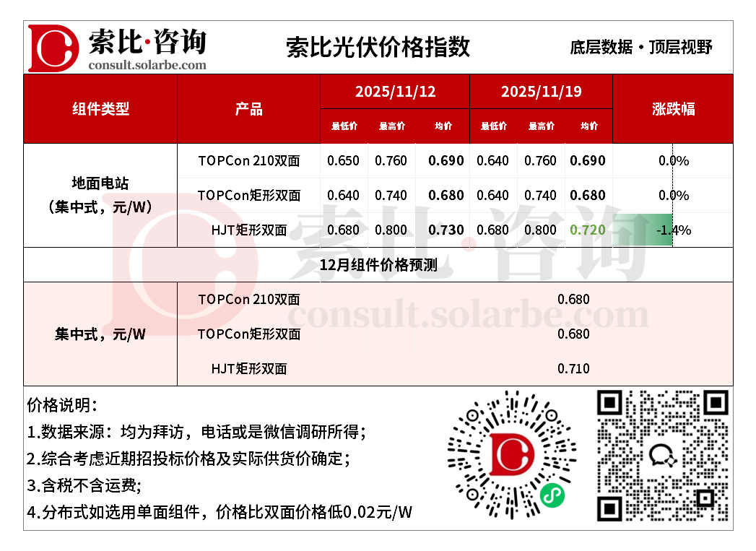Click the green 0.720 HJT average price
Image resolution: width=756 pixels, height=551 pixels.
[x=588, y=230]
